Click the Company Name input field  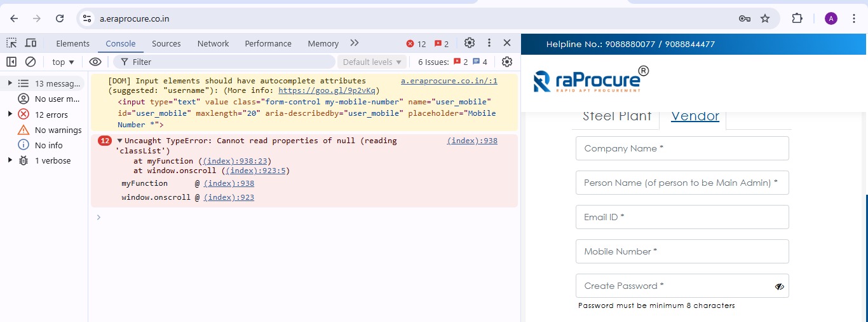[682, 148]
